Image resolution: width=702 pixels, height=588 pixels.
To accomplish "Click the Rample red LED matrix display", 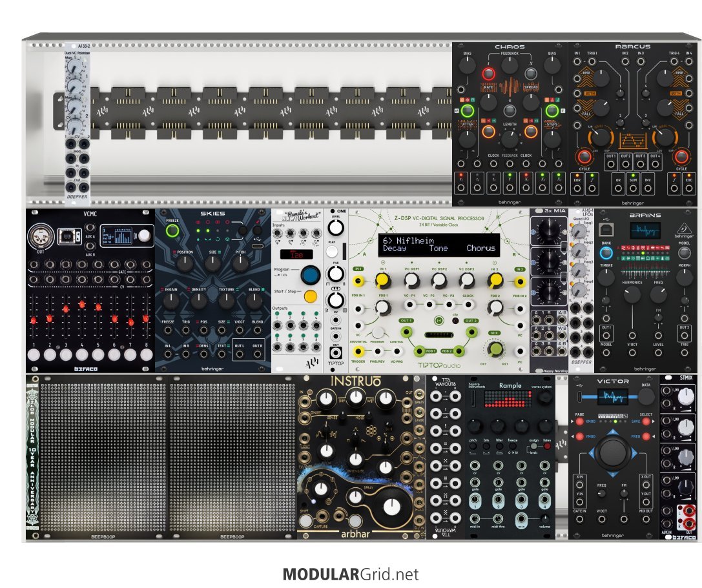I will [x=510, y=398].
